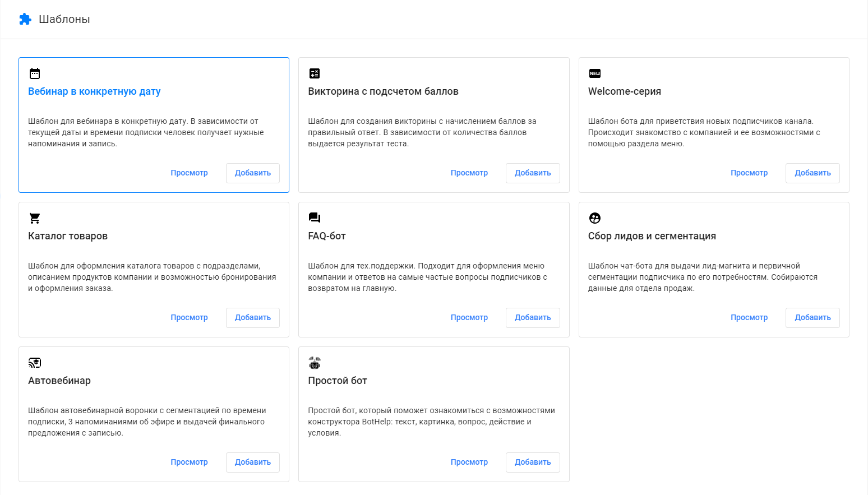Open the Вебинар в конкретную дату title link

(x=94, y=91)
